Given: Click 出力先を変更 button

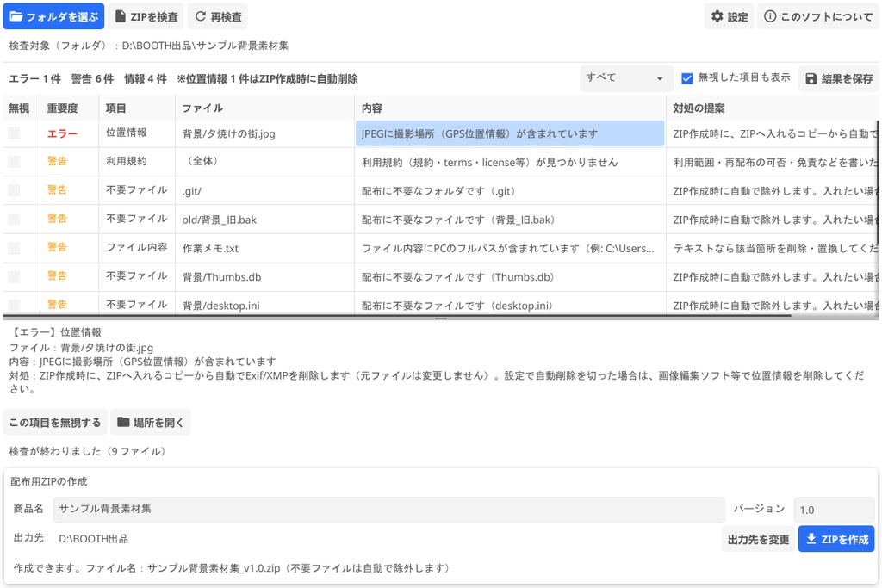Looking at the screenshot, I should coord(758,539).
